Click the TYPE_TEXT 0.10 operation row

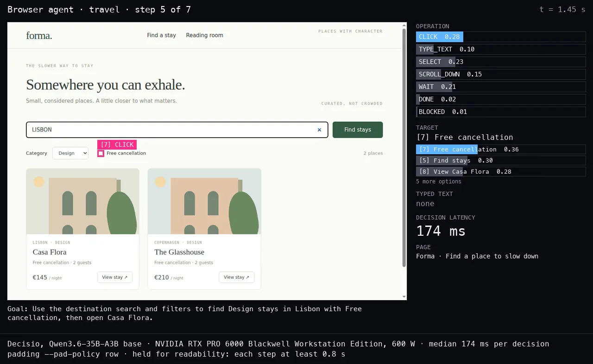501,50
